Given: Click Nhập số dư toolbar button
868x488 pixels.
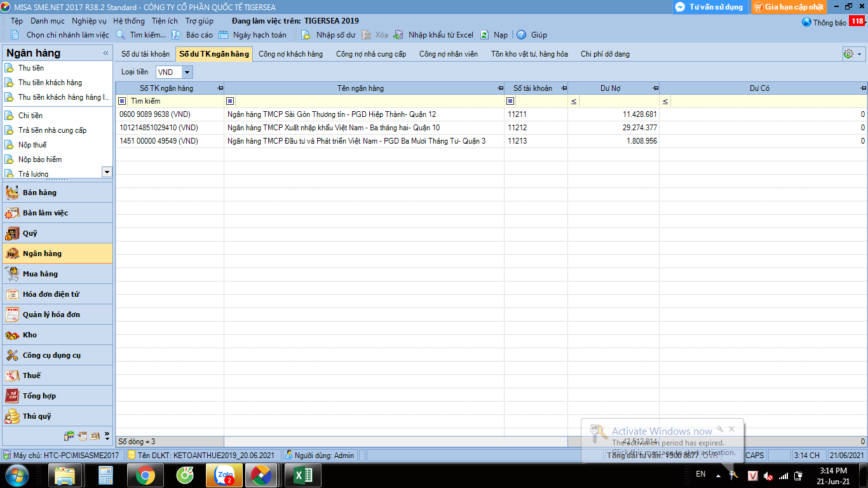Looking at the screenshot, I should 329,35.
